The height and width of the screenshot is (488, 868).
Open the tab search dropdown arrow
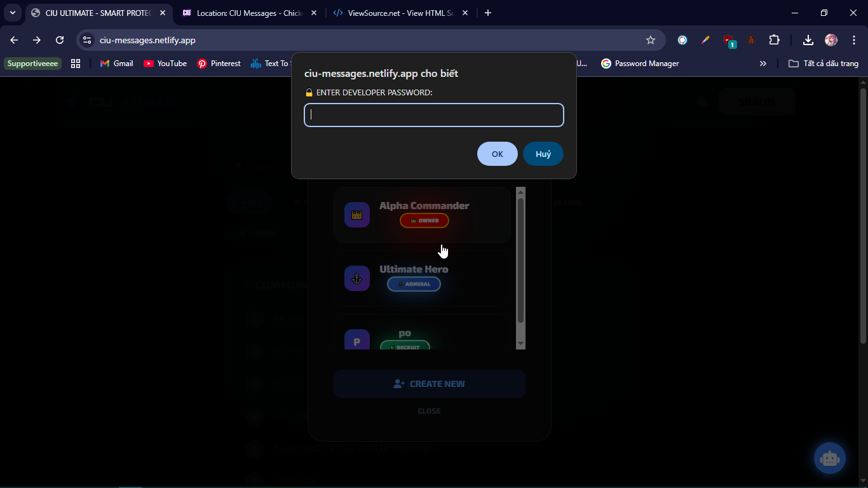point(13,13)
